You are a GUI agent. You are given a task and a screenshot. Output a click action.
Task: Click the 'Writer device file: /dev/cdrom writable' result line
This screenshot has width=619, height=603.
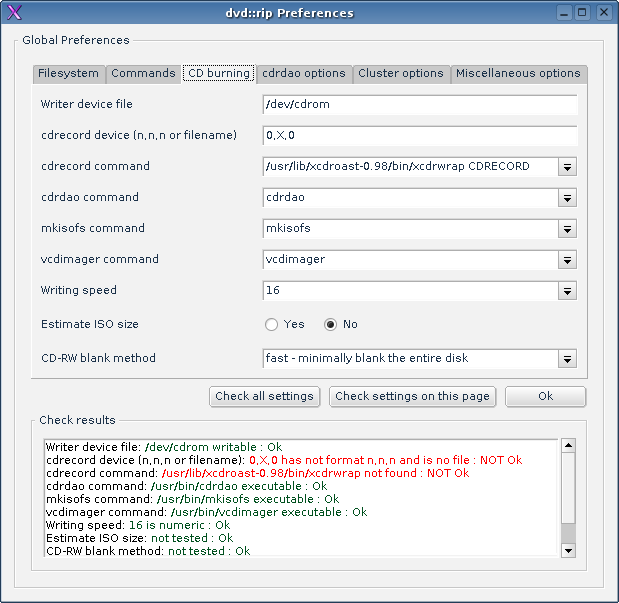pos(164,447)
